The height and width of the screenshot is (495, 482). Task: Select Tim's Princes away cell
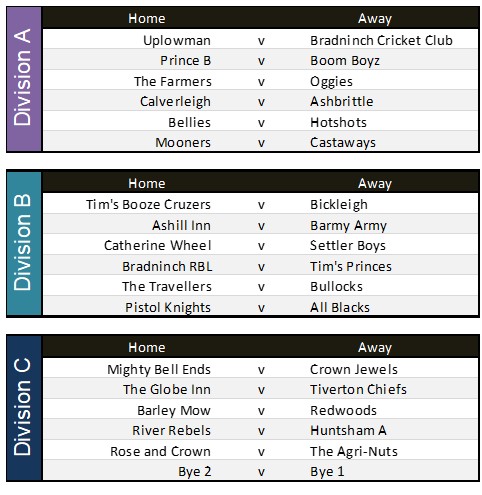click(x=351, y=266)
